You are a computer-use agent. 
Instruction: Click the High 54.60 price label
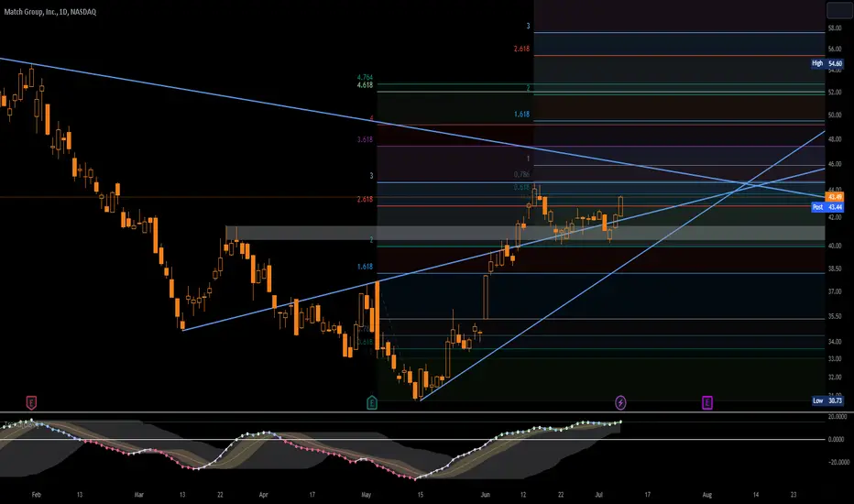click(827, 63)
